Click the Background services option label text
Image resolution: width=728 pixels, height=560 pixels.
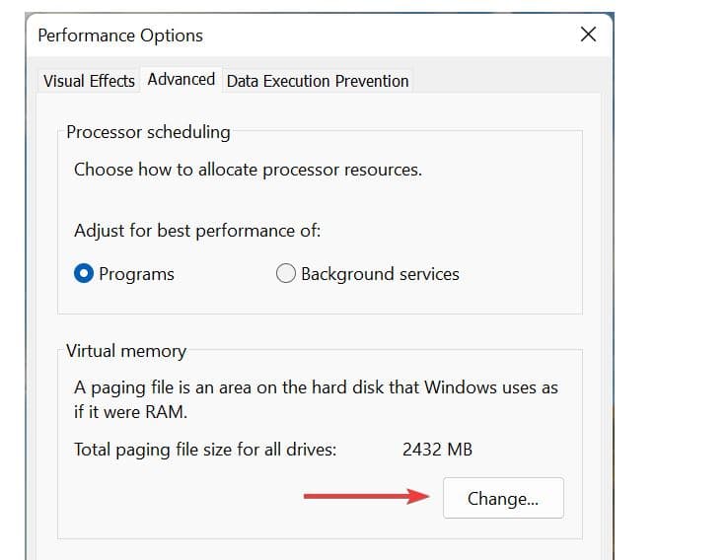pos(380,274)
